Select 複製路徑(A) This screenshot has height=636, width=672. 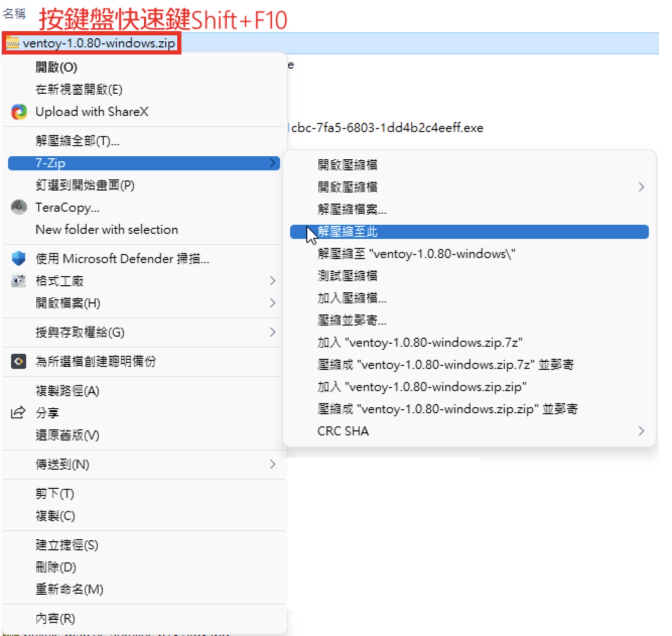coord(144,391)
